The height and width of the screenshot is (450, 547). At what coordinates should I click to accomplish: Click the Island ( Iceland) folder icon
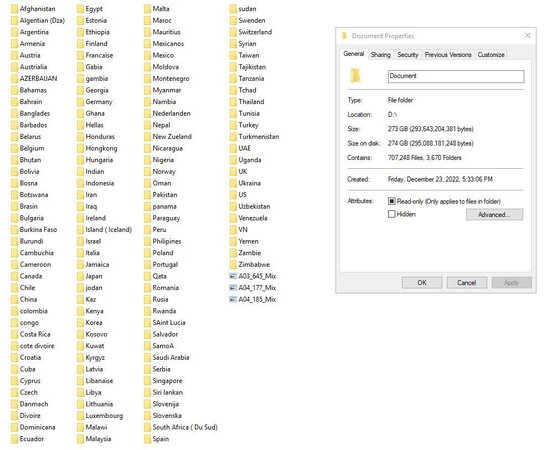coord(80,230)
